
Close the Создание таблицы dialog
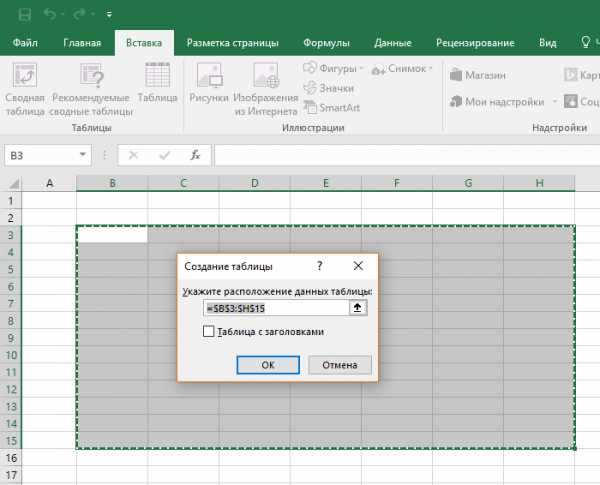pyautogui.click(x=358, y=266)
